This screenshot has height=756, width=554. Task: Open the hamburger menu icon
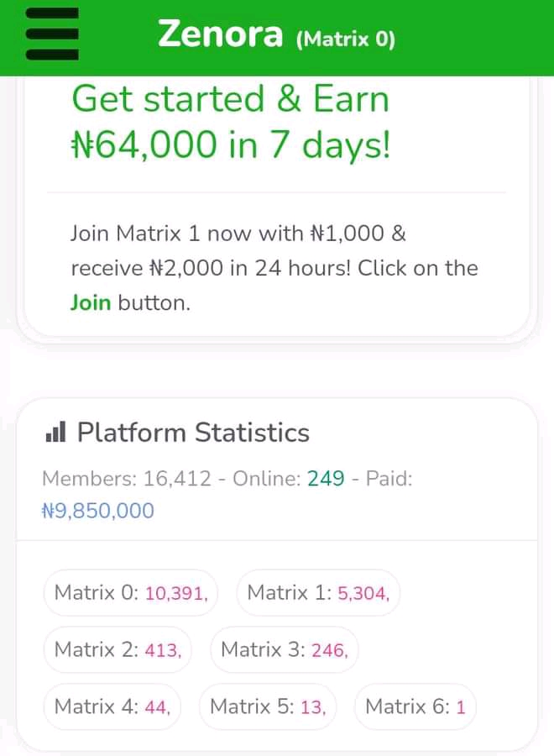tap(52, 34)
